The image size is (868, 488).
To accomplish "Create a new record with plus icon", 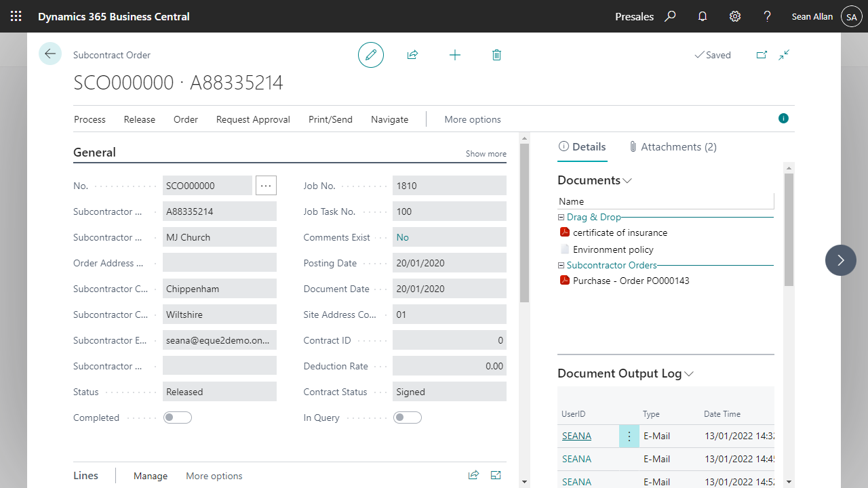I will [x=455, y=55].
